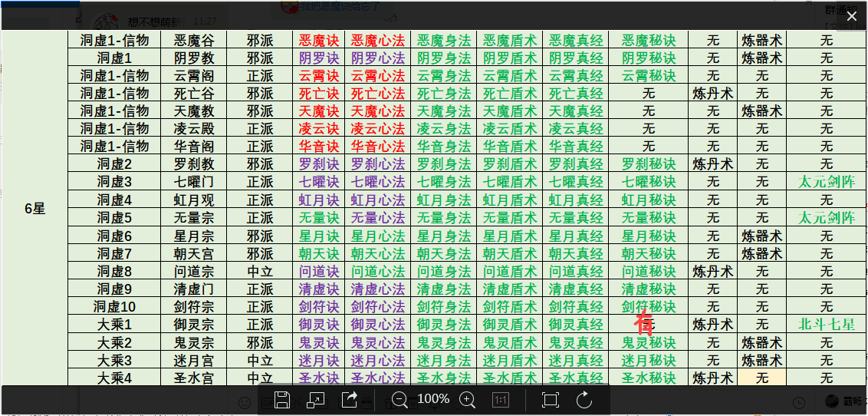Select the 6星 tier cell
The width and height of the screenshot is (868, 416).
(x=35, y=208)
